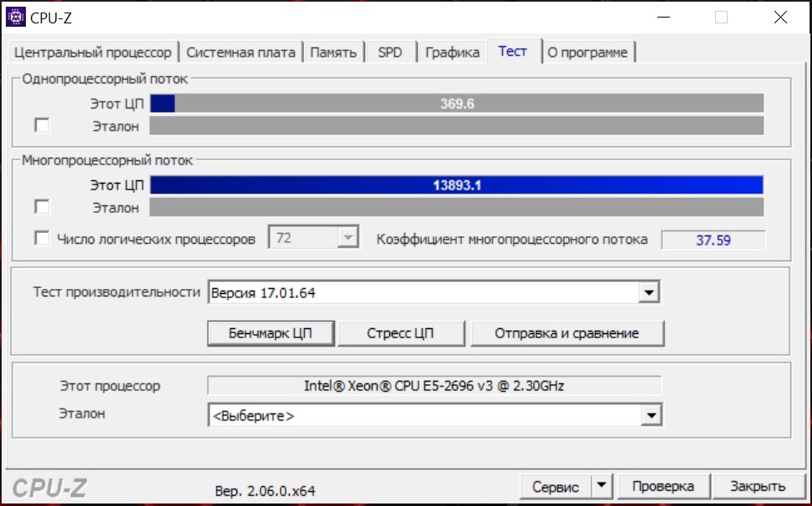Switch to the Графика tab
Image resolution: width=812 pixels, height=506 pixels.
pyautogui.click(x=452, y=53)
